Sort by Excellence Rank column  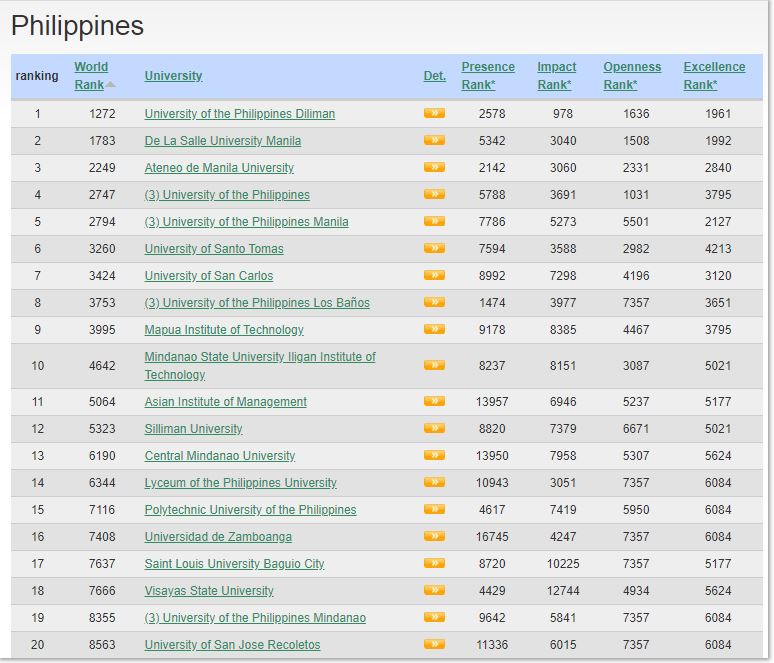714,76
